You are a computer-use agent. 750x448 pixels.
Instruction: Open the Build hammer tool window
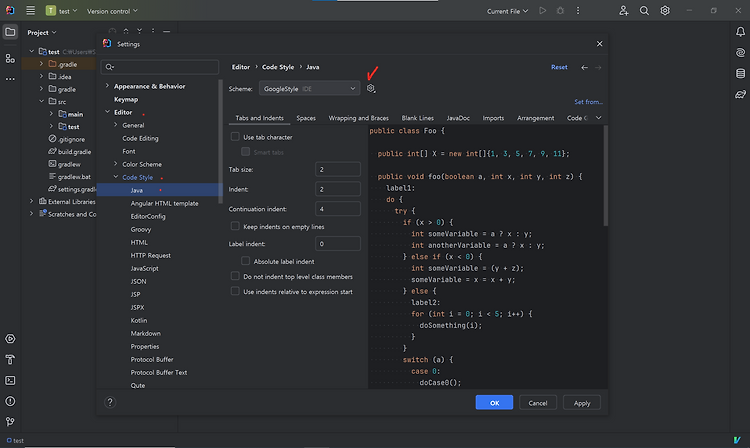coord(10,360)
